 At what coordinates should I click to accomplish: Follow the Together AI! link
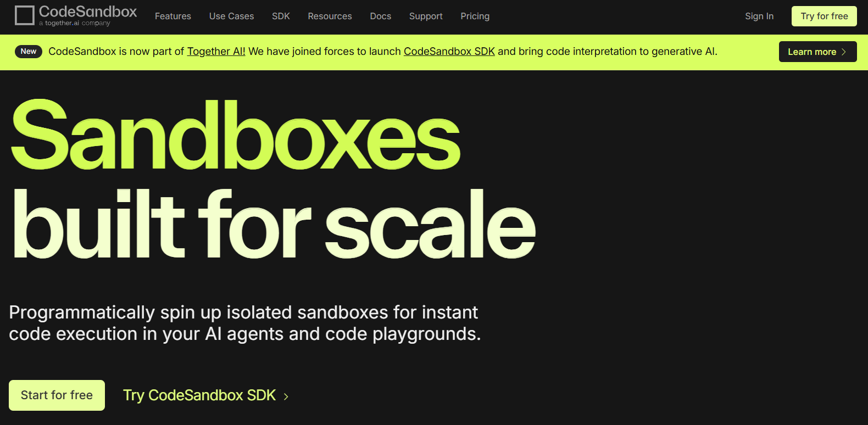pyautogui.click(x=216, y=52)
